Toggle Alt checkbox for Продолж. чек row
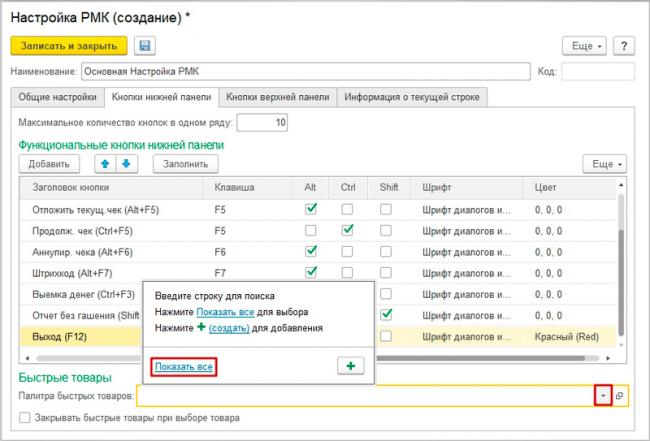This screenshot has height=441, width=650. tap(310, 230)
